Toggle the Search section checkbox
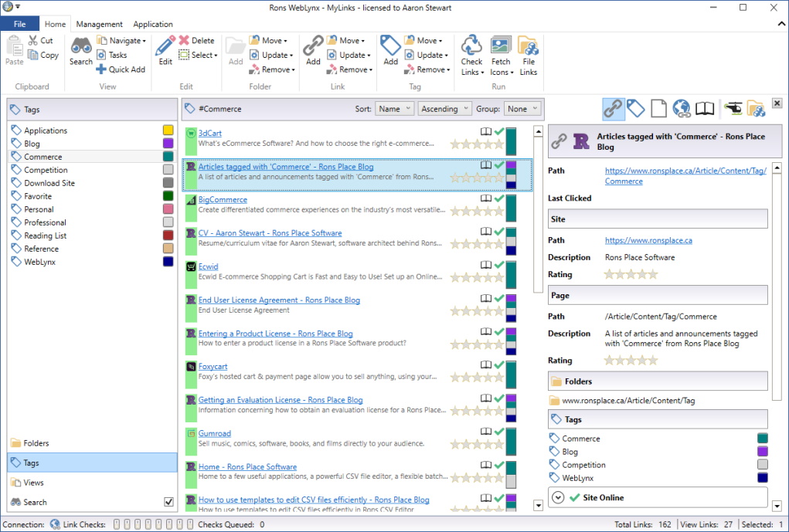This screenshot has height=532, width=789. click(168, 502)
